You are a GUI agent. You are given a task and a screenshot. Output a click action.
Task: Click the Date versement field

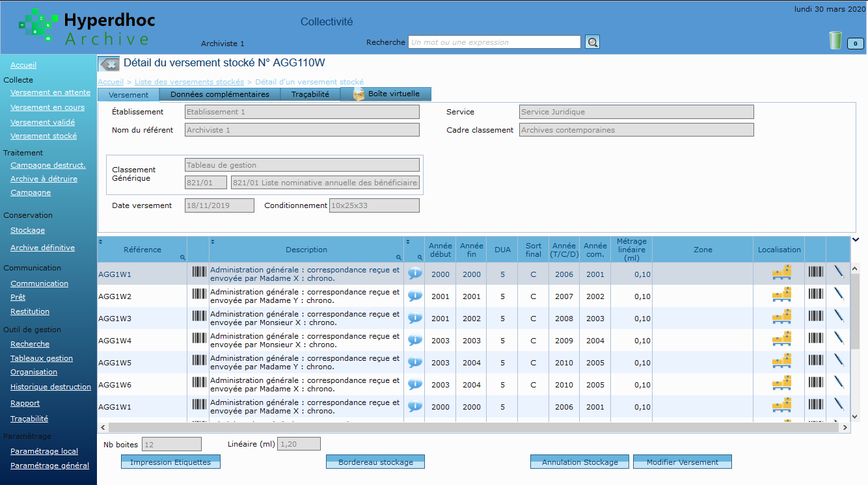point(219,205)
